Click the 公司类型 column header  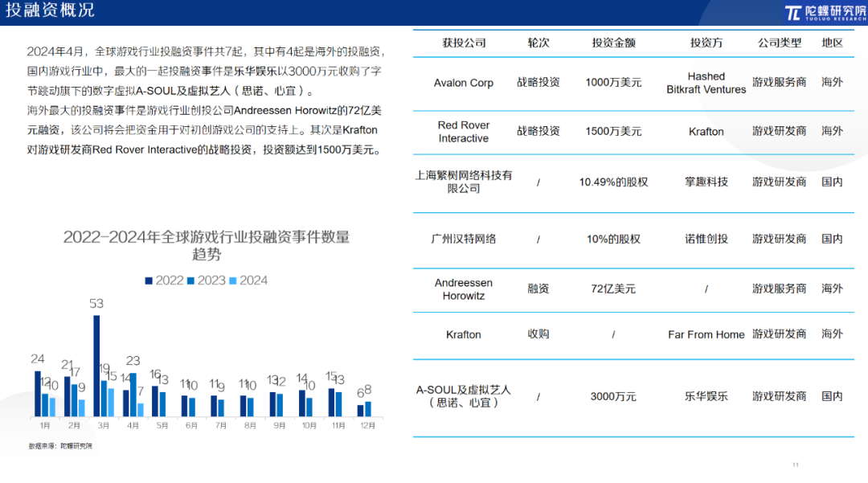[779, 43]
